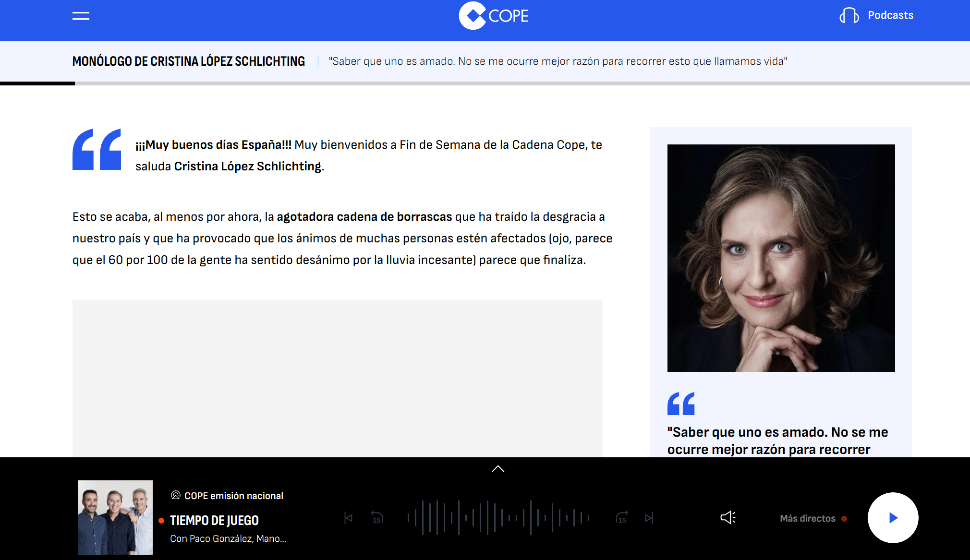
Task: Open the hamburger menu
Action: pos(81,16)
